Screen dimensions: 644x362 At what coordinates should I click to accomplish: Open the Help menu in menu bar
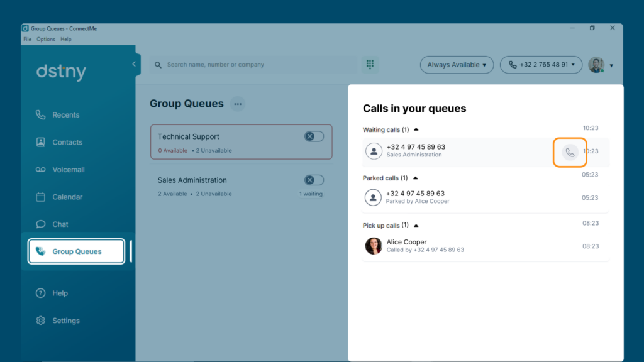[65, 40]
